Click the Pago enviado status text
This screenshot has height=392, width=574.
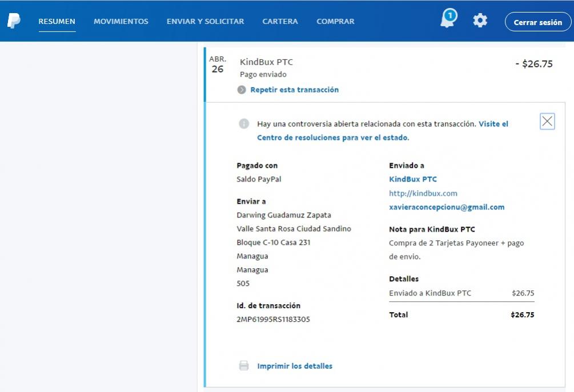pos(263,74)
